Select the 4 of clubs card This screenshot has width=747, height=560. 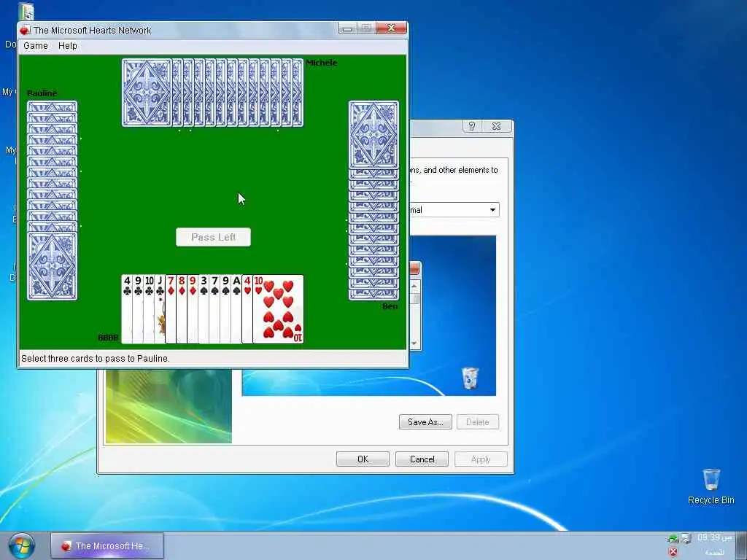(127, 309)
